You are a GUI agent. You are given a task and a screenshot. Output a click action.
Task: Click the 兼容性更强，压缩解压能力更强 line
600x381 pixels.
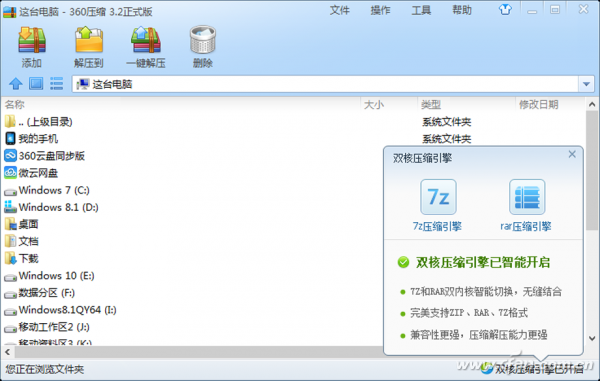479,335
